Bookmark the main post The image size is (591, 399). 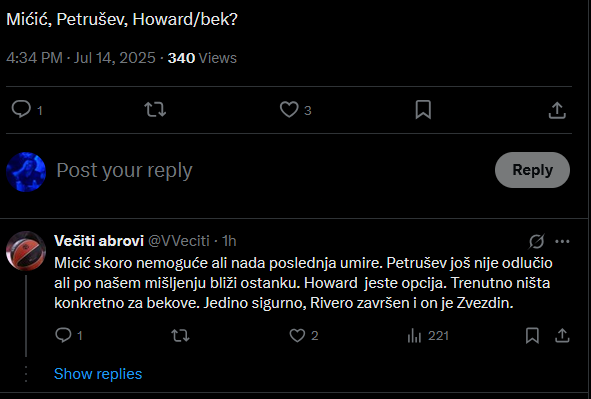point(423,110)
